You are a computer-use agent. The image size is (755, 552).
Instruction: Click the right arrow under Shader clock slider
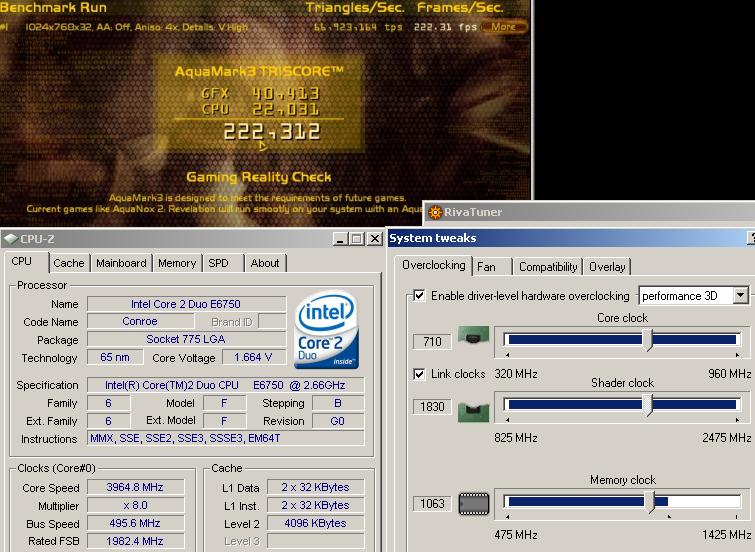click(x=737, y=420)
